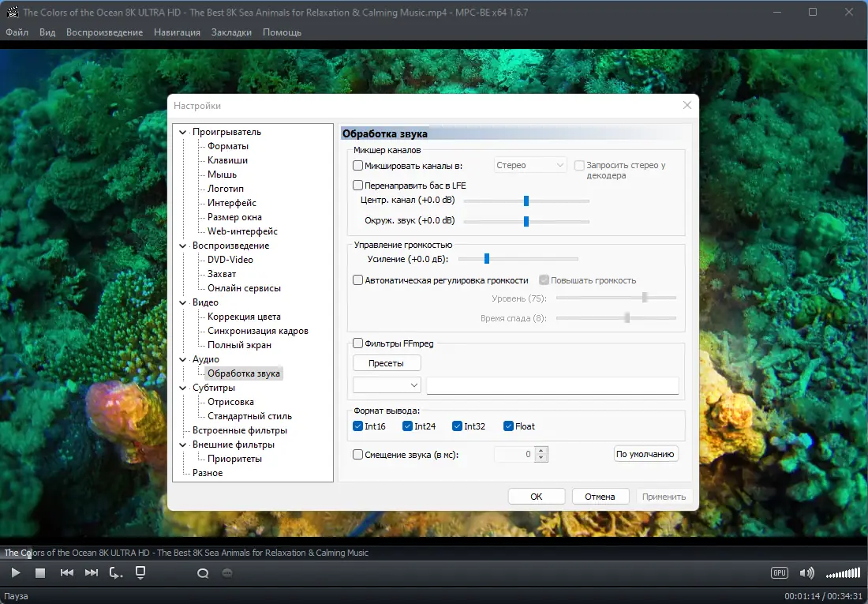Jump to the previous file with skip-back icon

(66, 573)
